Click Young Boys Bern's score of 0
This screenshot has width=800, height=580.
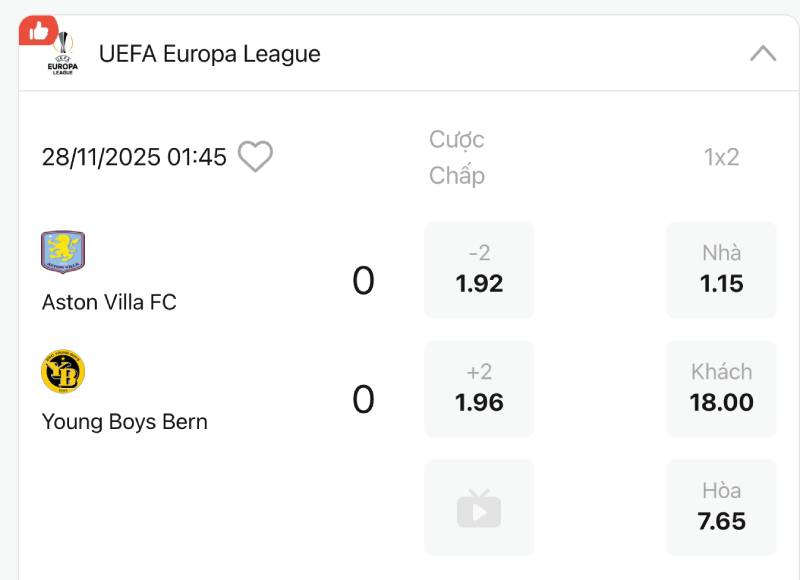(363, 400)
